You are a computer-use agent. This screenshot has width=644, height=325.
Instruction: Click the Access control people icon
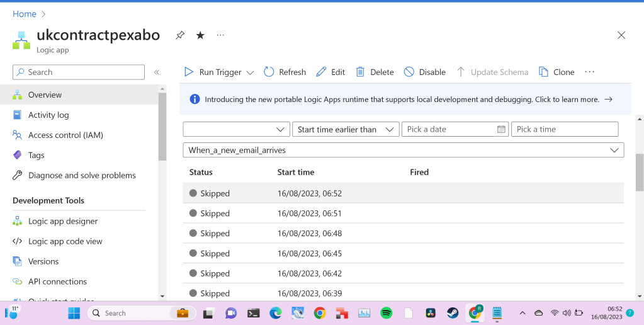(17, 135)
